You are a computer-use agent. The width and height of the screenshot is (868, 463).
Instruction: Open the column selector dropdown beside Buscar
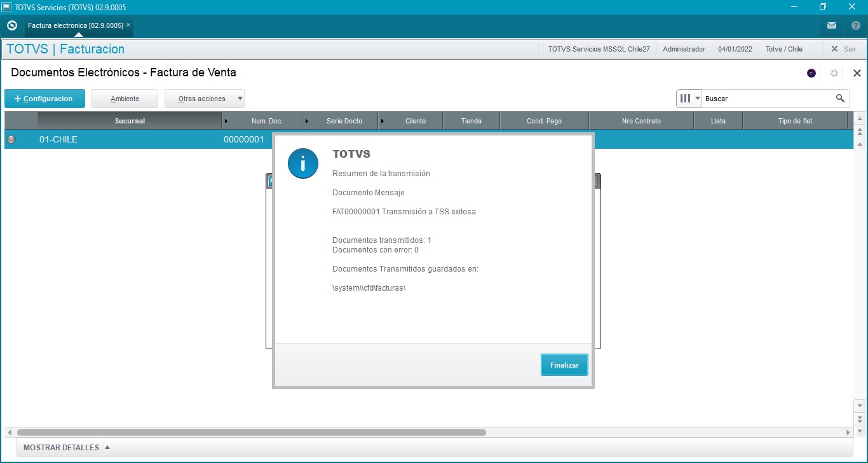[x=689, y=99]
